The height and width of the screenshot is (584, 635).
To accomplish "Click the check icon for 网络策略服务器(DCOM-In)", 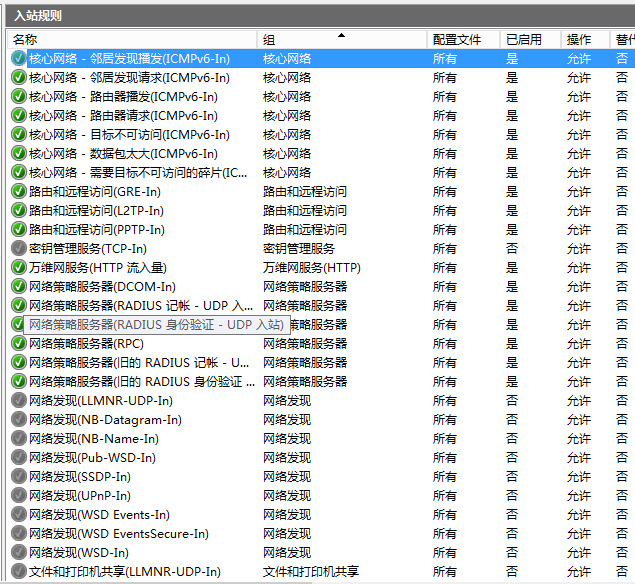I will [x=19, y=286].
